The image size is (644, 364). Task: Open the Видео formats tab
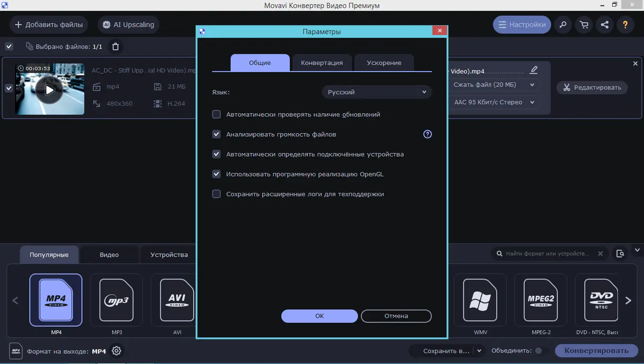109,255
